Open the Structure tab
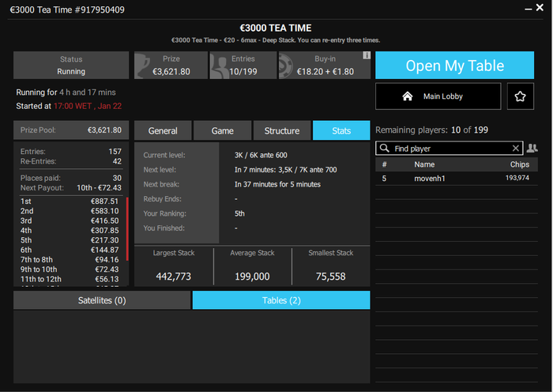This screenshot has height=392, width=553. pos(282,130)
